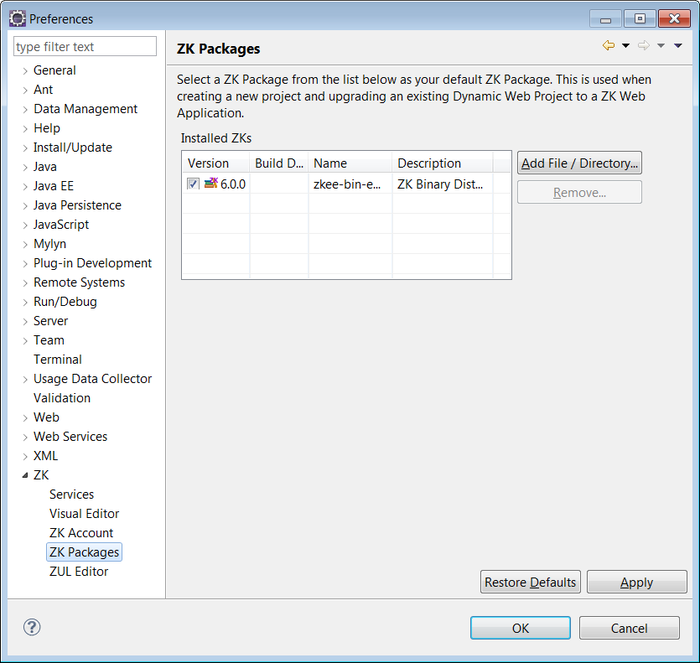Open the preferences view menu triangle
This screenshot has height=663, width=700.
(678, 45)
